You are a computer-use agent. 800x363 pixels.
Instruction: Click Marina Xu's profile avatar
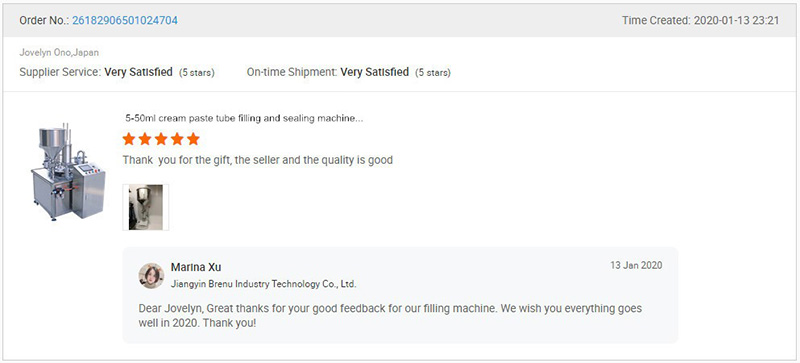click(x=151, y=276)
